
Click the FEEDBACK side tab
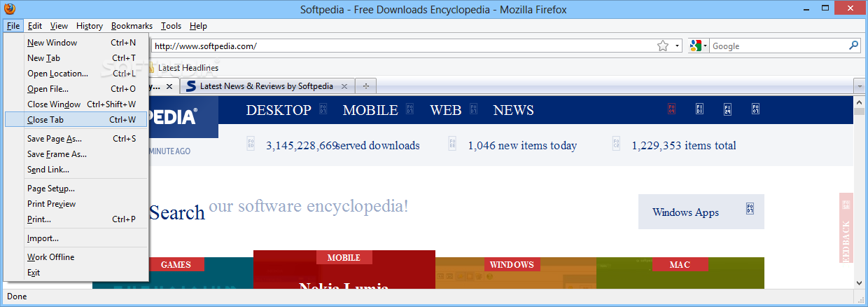(x=846, y=228)
